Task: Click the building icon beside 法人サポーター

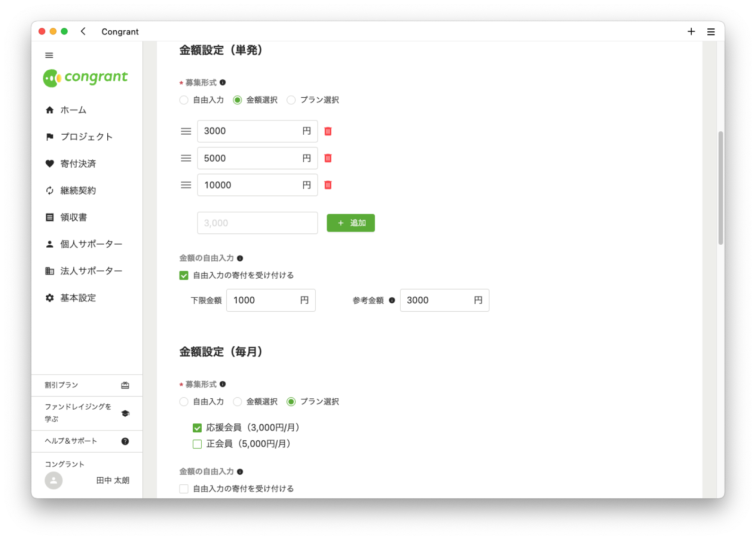Action: coord(50,271)
